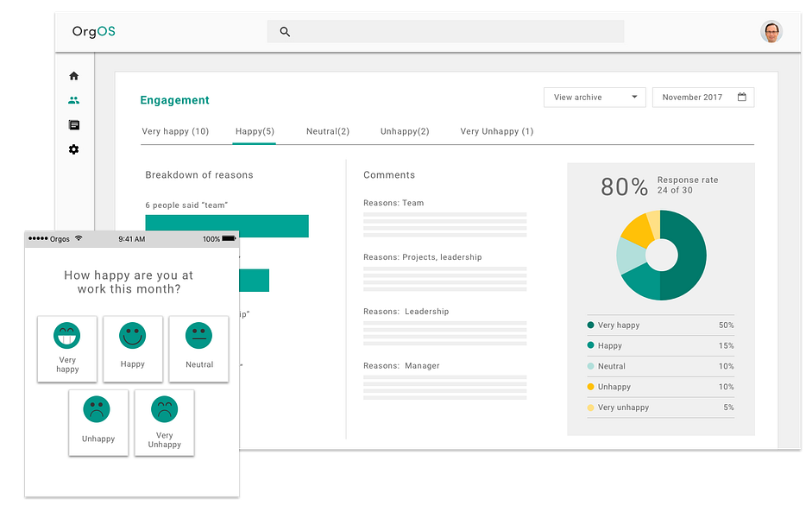Switch to the Neutral(2) tab
812x518 pixels.
[328, 131]
